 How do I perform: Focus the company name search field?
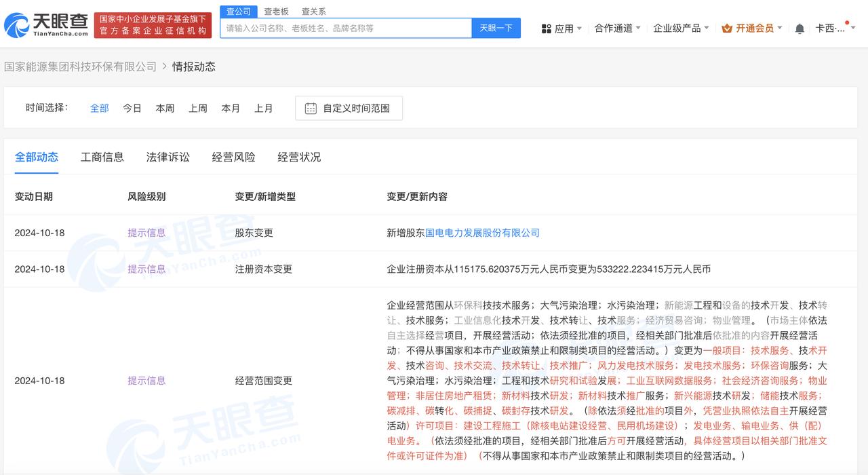click(x=346, y=28)
